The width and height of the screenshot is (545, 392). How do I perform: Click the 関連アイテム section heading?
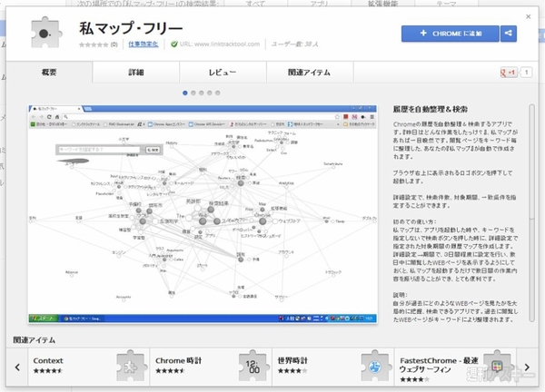coord(35,340)
